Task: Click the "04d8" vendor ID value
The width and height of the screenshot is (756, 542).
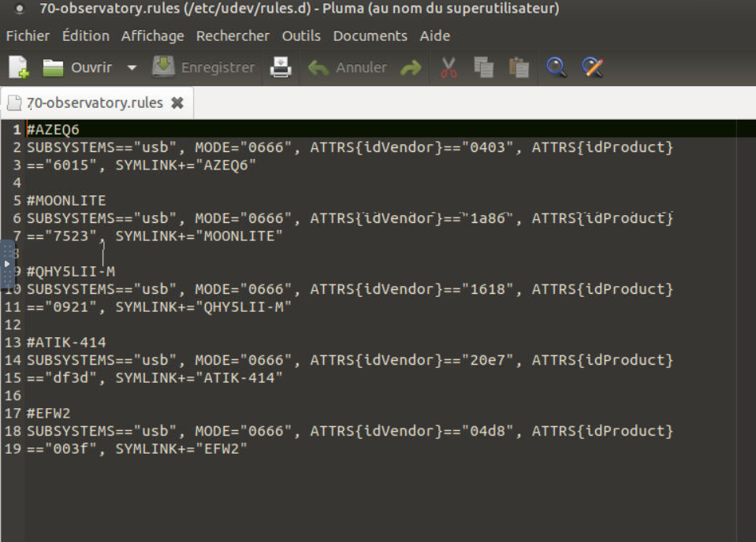Action: point(487,430)
